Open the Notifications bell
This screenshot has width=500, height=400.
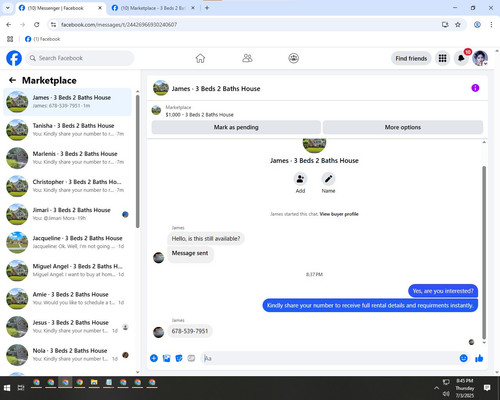tap(461, 58)
